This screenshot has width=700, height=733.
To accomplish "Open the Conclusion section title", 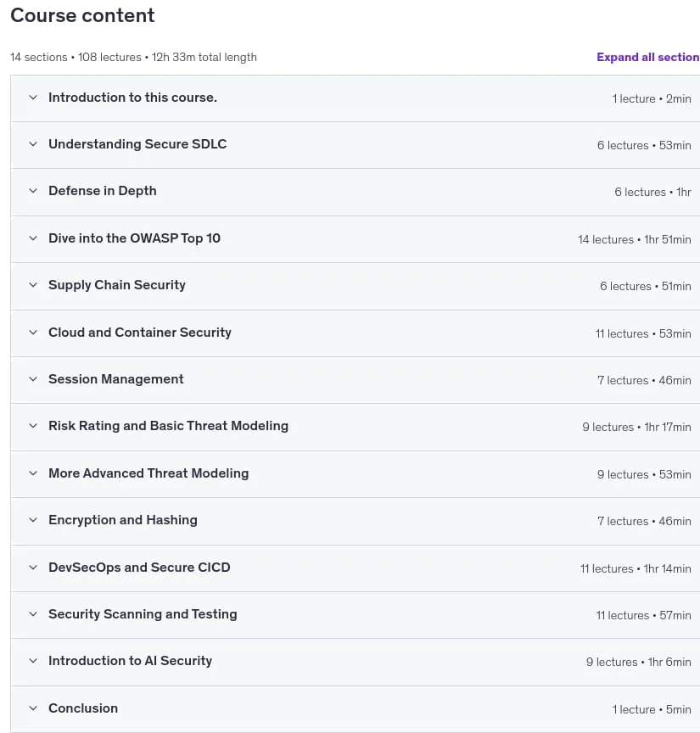I will pyautogui.click(x=83, y=708).
